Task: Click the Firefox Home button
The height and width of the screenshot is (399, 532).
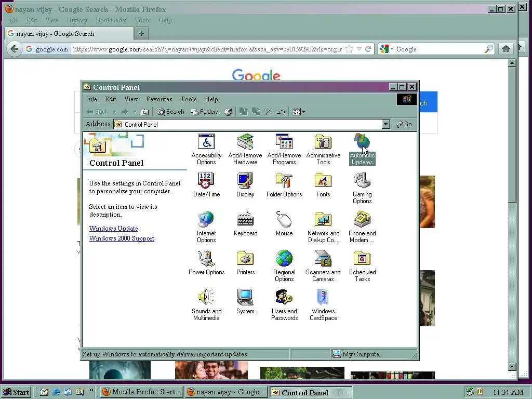Action: pyautogui.click(x=506, y=49)
